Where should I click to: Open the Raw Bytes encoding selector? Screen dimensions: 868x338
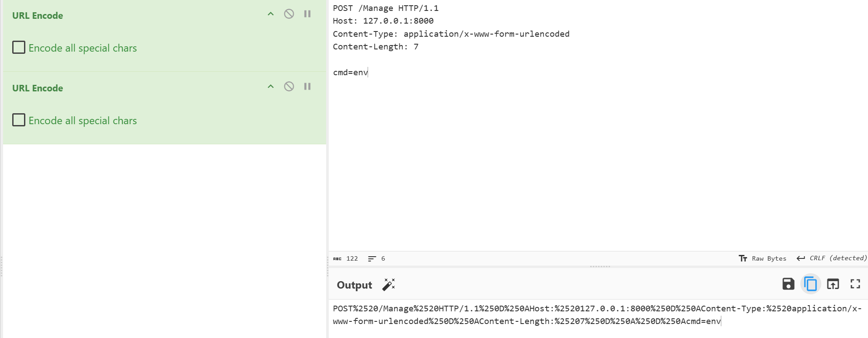pyautogui.click(x=762, y=258)
